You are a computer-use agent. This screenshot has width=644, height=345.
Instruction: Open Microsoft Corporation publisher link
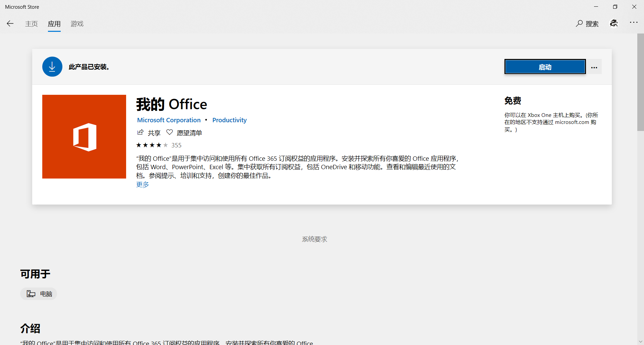coord(169,120)
